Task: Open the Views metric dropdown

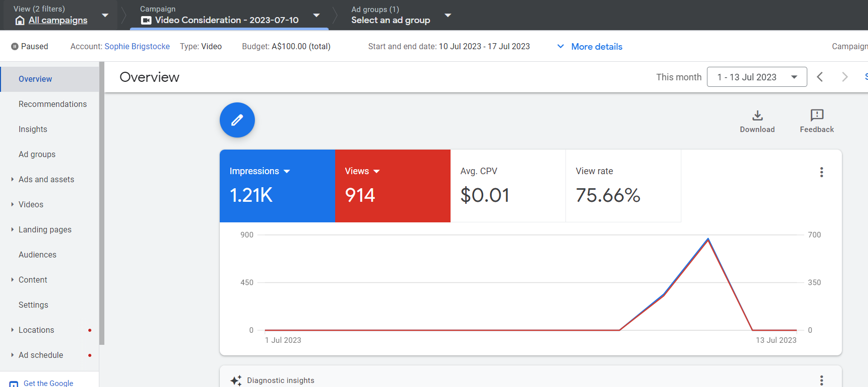Action: click(377, 171)
